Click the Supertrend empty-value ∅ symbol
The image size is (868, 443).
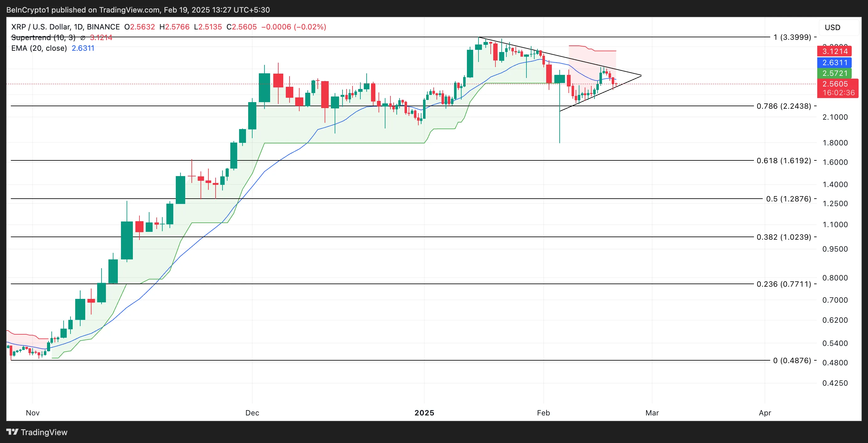[x=83, y=38]
